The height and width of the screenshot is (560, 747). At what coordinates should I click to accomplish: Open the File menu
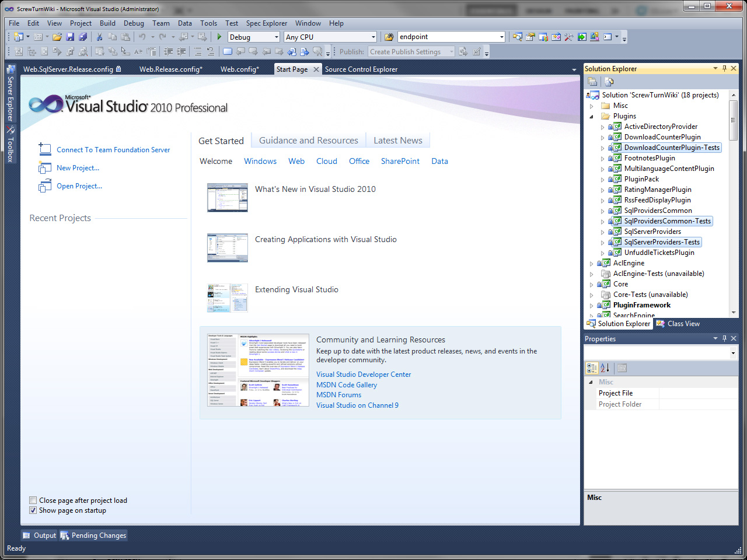pyautogui.click(x=14, y=23)
